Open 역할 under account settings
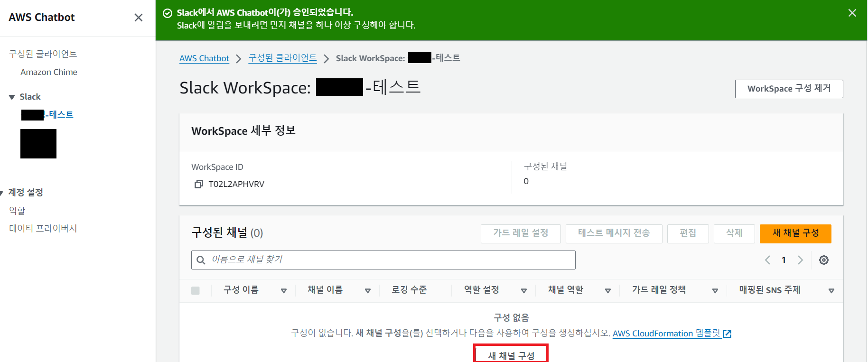This screenshot has height=362, width=868. click(x=17, y=210)
